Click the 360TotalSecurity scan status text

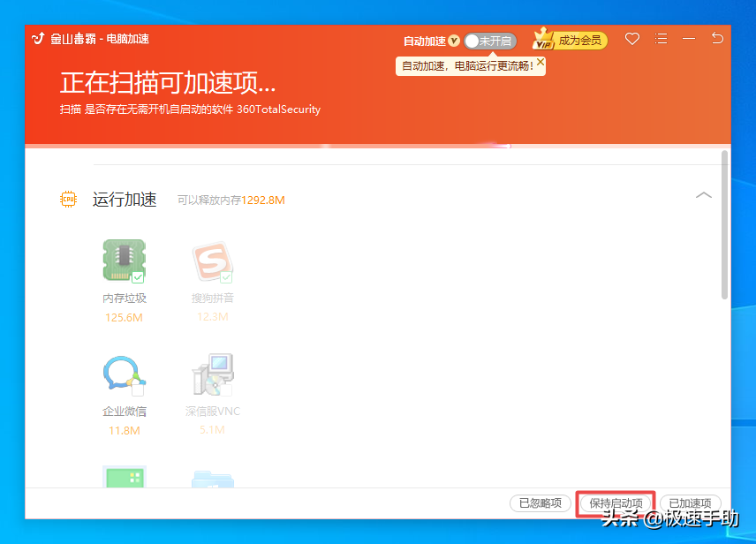(281, 110)
